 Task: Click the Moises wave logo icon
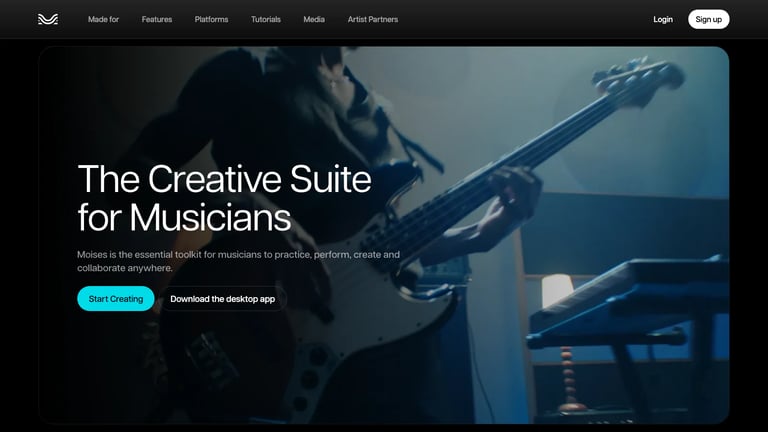click(x=48, y=19)
